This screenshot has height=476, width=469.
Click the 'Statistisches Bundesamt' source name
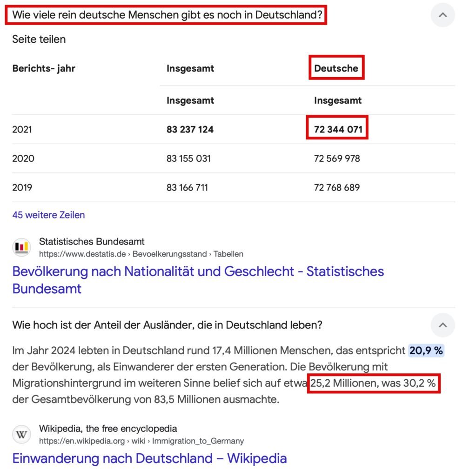[92, 242]
